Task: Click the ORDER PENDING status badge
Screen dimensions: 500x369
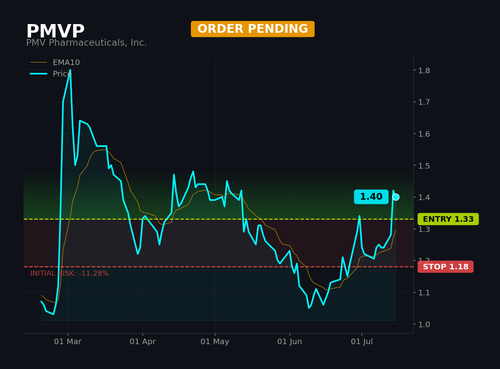Action: click(253, 29)
